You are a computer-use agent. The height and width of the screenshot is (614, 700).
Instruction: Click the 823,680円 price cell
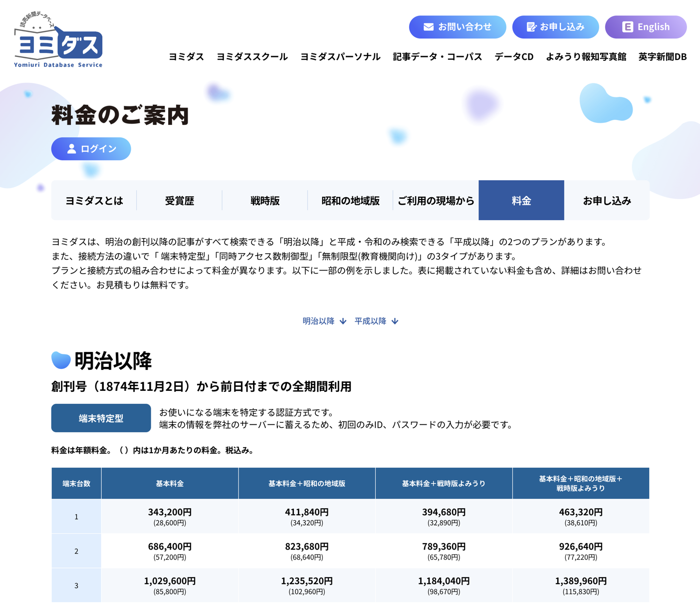click(x=307, y=551)
